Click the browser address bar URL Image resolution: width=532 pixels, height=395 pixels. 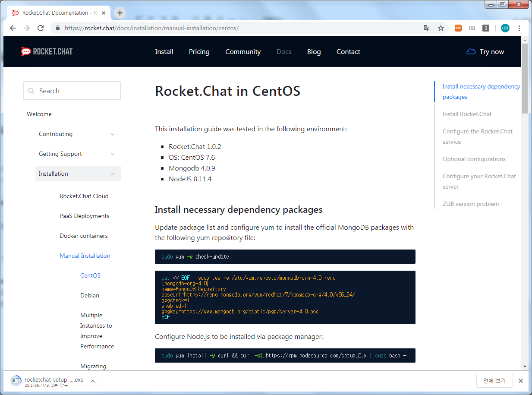[x=151, y=28]
